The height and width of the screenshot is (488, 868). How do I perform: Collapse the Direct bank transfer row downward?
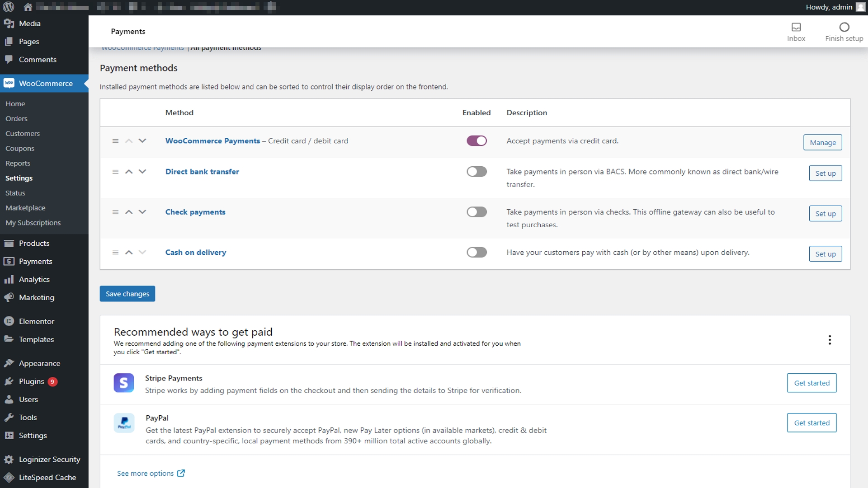(x=142, y=172)
